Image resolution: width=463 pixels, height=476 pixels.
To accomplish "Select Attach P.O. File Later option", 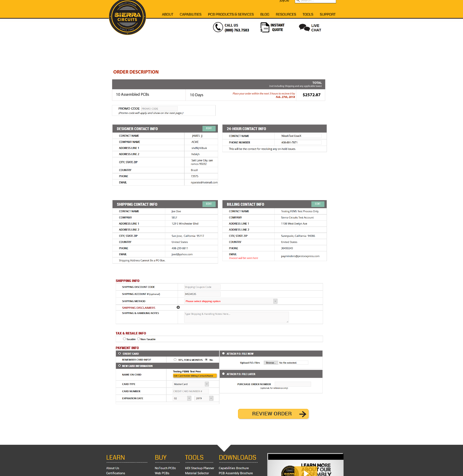I will tap(223, 374).
